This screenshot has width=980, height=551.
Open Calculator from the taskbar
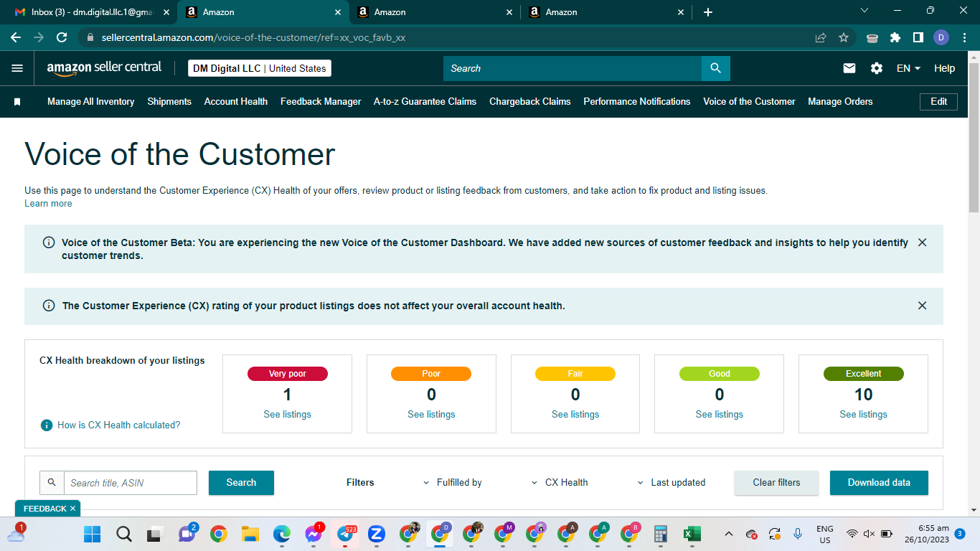point(661,534)
